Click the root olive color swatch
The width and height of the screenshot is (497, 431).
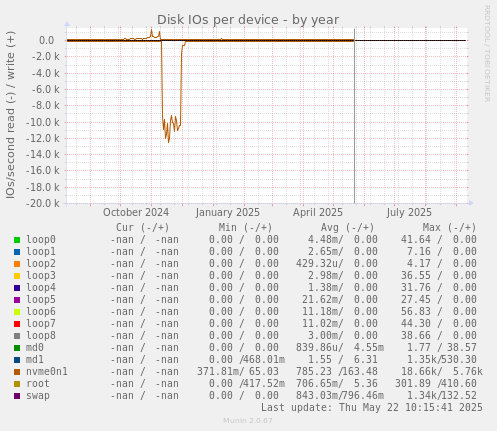tap(17, 384)
